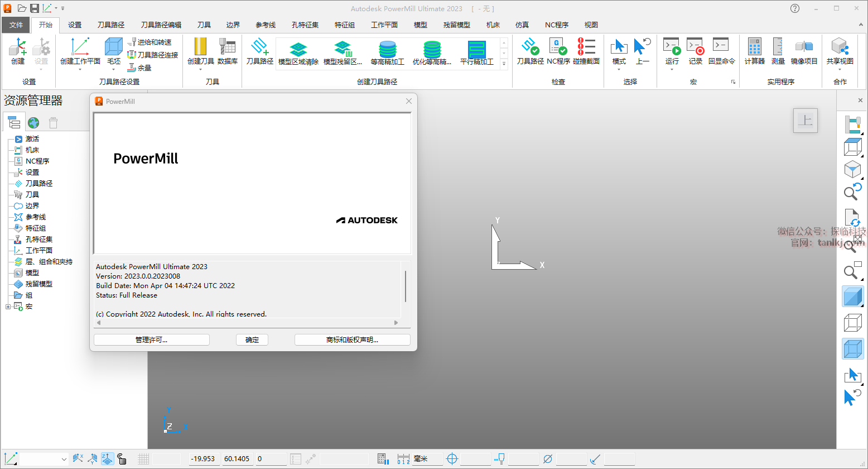868x469 pixels.
Task: Click the 测量 measure tool
Action: (x=778, y=51)
